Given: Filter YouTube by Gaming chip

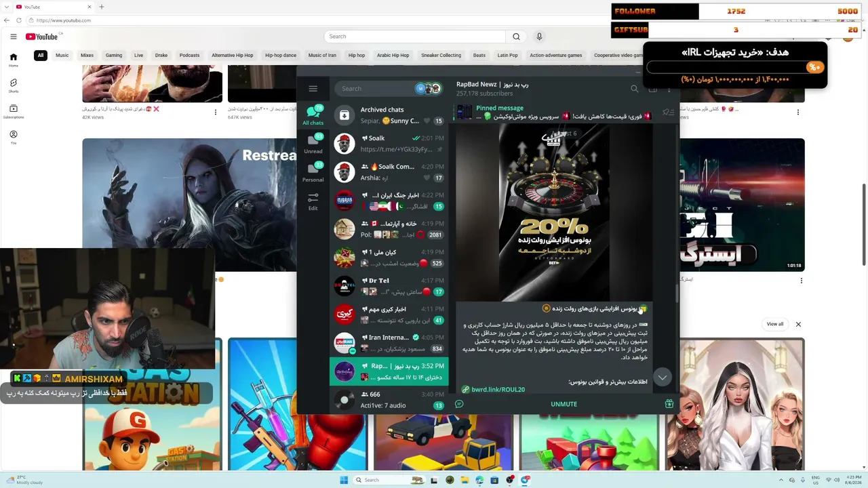Looking at the screenshot, I should coord(114,56).
